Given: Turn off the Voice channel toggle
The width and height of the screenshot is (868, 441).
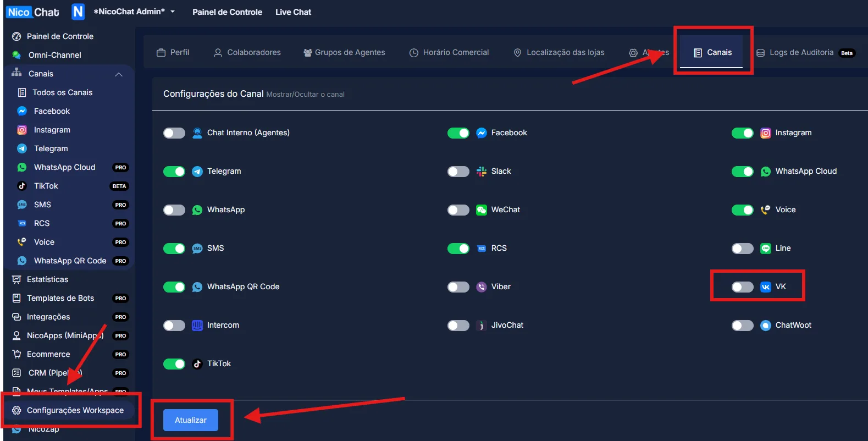Looking at the screenshot, I should coord(743,210).
